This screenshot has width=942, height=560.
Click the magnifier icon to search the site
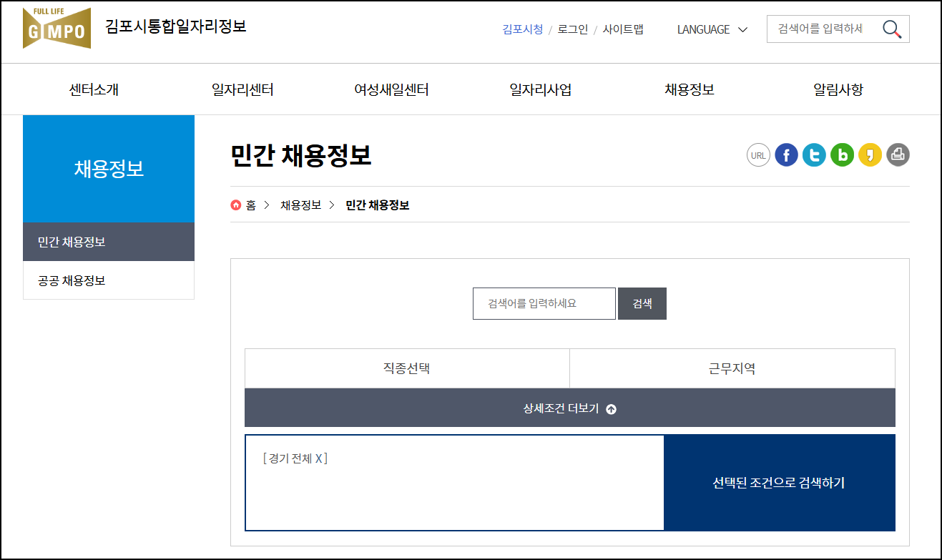(891, 29)
